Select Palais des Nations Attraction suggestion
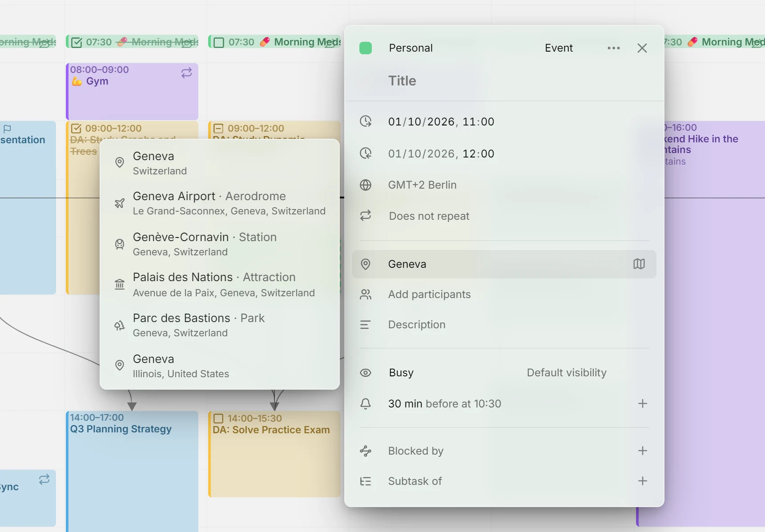 (220, 285)
